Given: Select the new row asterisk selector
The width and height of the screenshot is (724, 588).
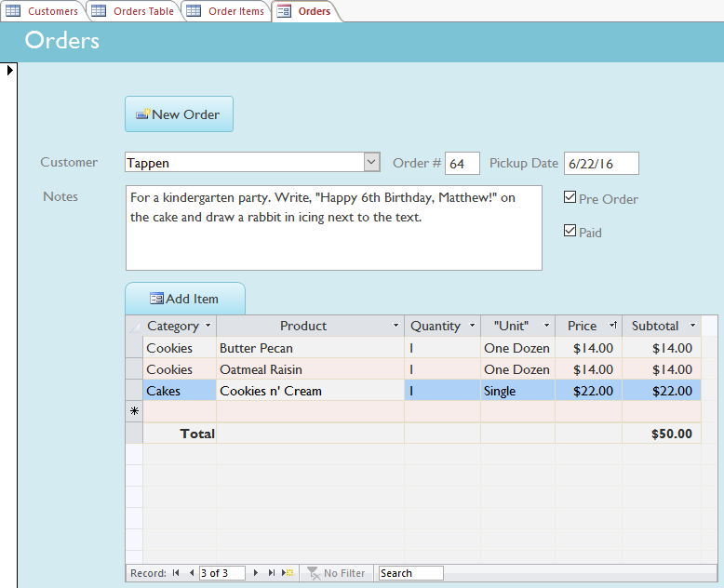Looking at the screenshot, I should coord(134,411).
